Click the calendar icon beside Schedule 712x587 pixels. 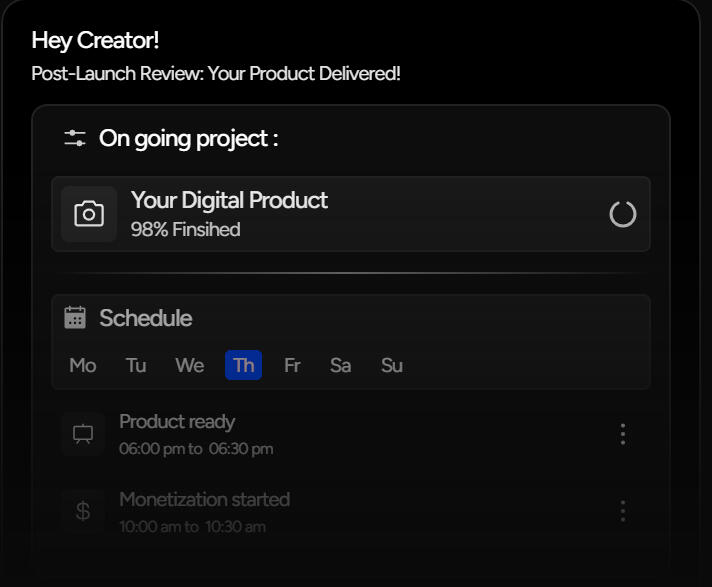coord(75,318)
